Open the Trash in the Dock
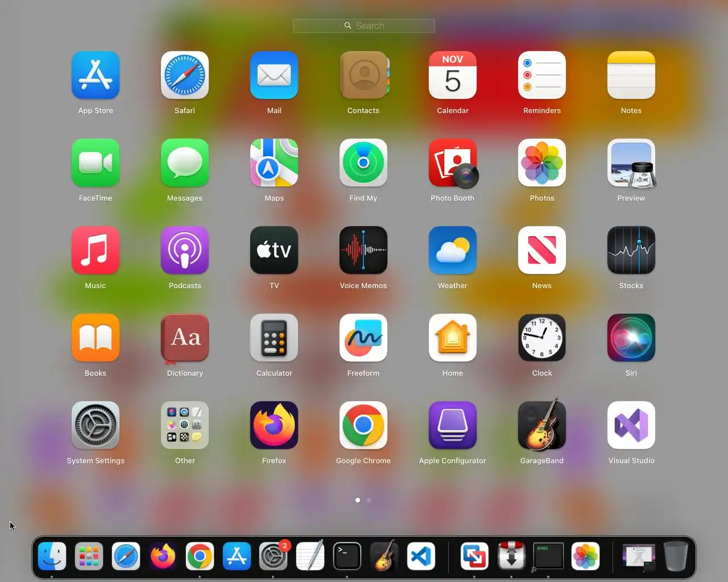 click(x=676, y=556)
